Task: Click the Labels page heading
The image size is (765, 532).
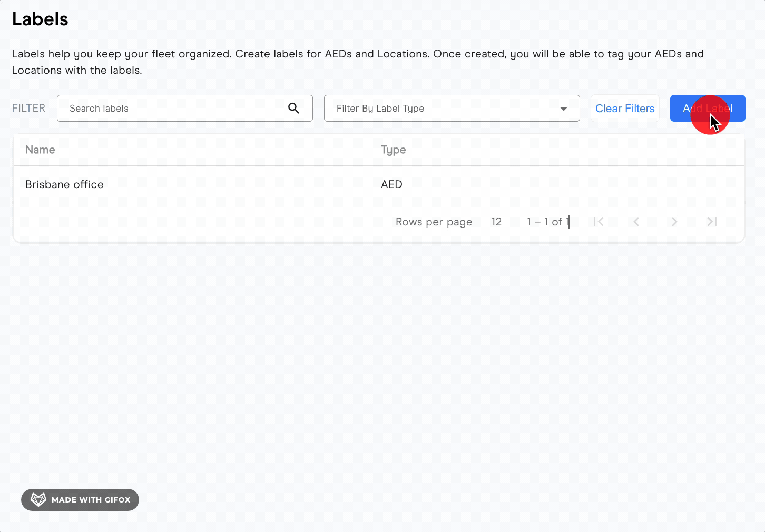Action: pyautogui.click(x=40, y=19)
